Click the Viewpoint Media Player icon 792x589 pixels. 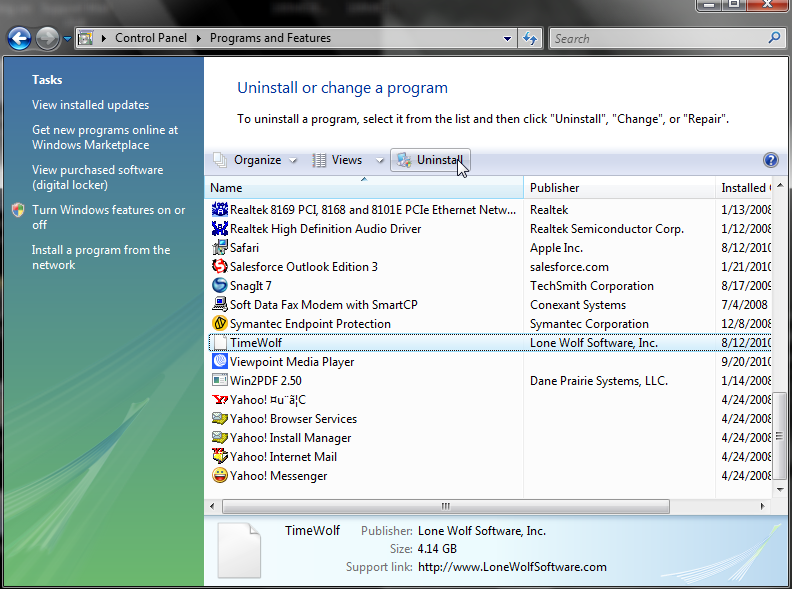coord(220,362)
